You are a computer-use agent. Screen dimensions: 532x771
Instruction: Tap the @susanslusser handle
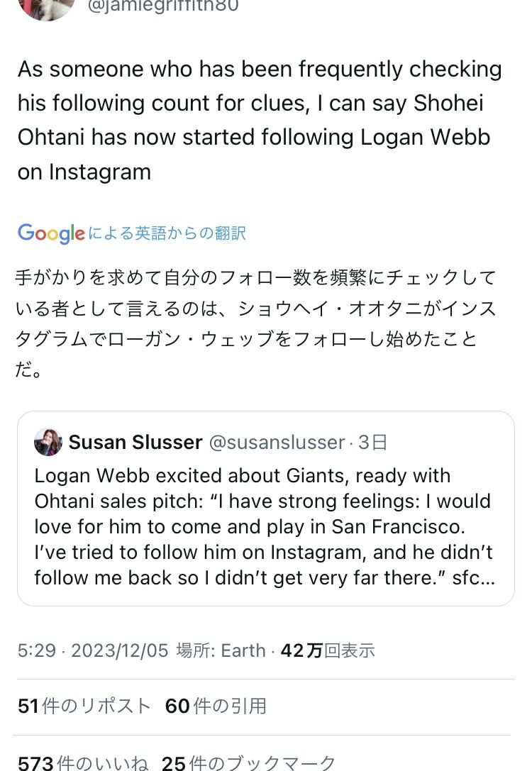coord(277,443)
